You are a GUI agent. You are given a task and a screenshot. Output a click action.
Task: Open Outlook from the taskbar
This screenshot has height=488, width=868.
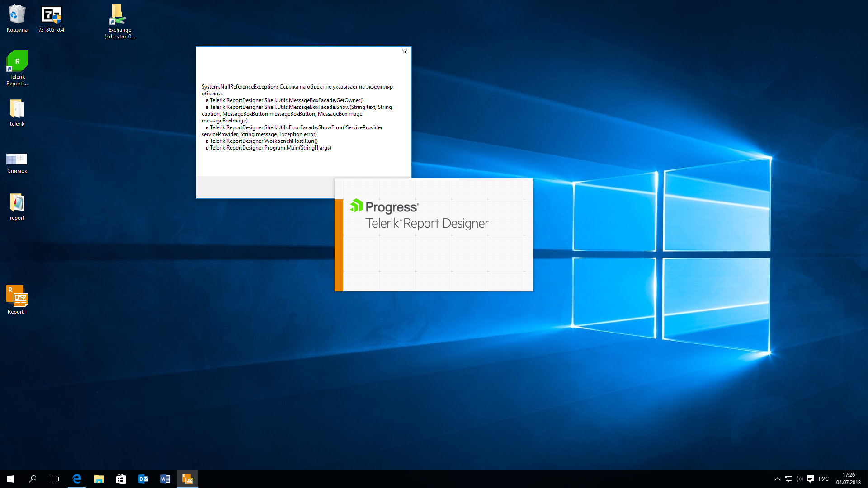(143, 479)
